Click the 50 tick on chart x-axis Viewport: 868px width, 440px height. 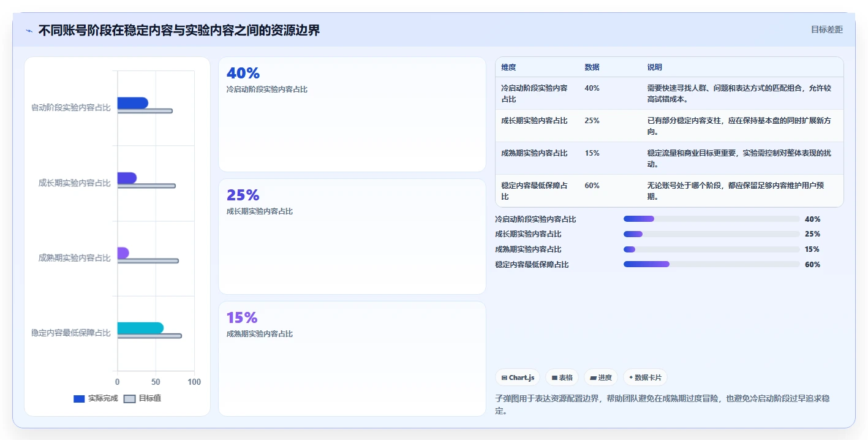pos(156,382)
